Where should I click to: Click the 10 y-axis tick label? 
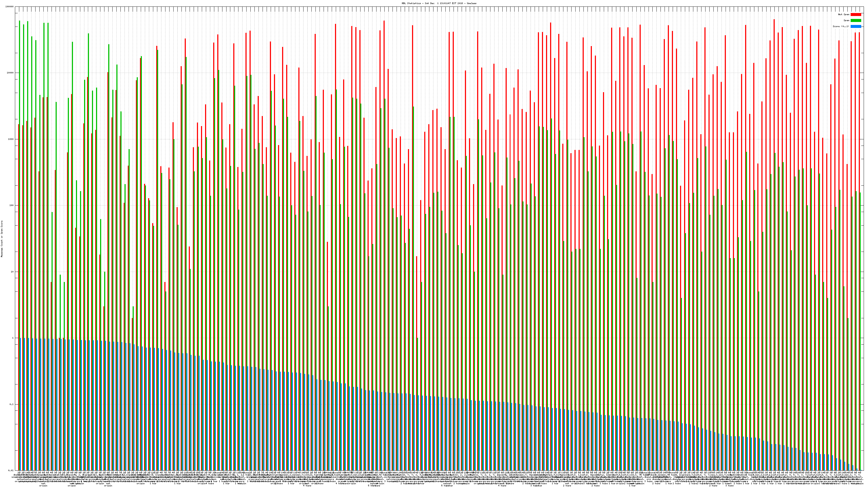pyautogui.click(x=12, y=272)
